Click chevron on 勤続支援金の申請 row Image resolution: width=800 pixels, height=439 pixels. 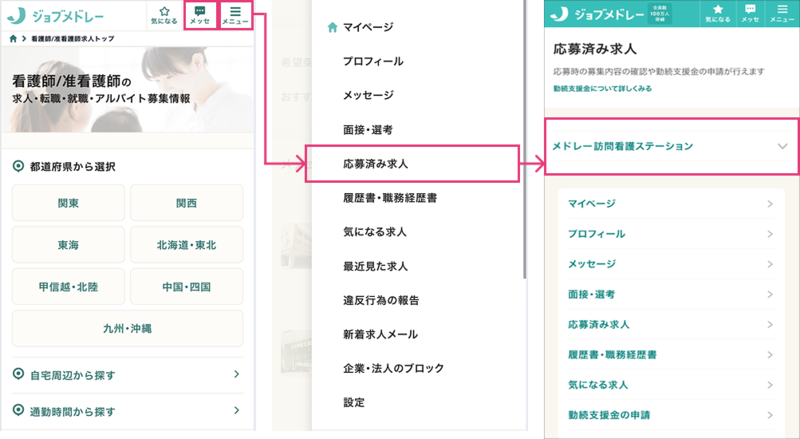[x=770, y=415]
